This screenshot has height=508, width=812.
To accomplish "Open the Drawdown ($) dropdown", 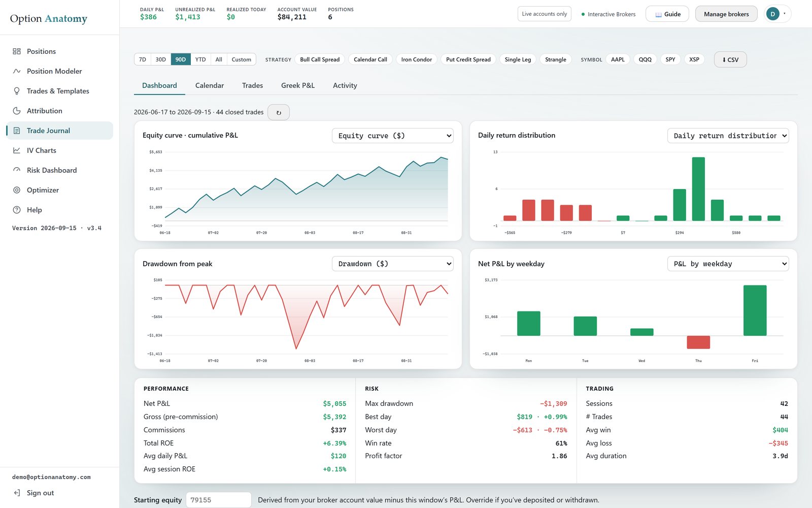I will 393,264.
